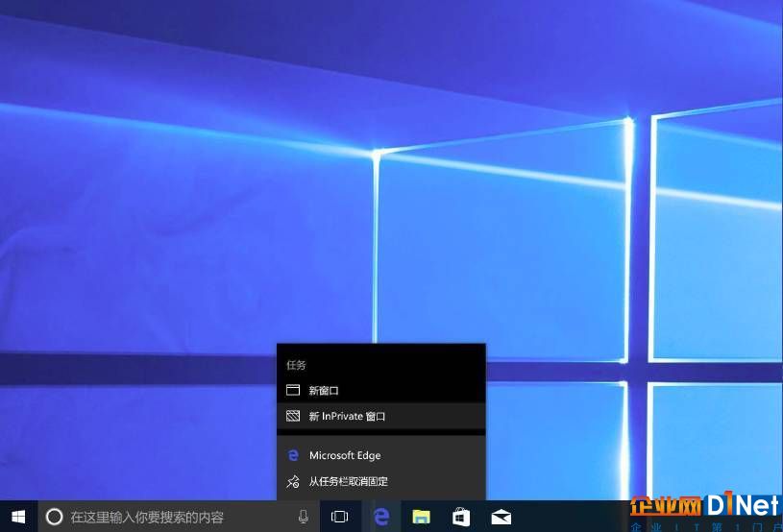Click Microsoft Edge in the jump list
Viewport: 783px width, 532px height.
pyautogui.click(x=381, y=455)
